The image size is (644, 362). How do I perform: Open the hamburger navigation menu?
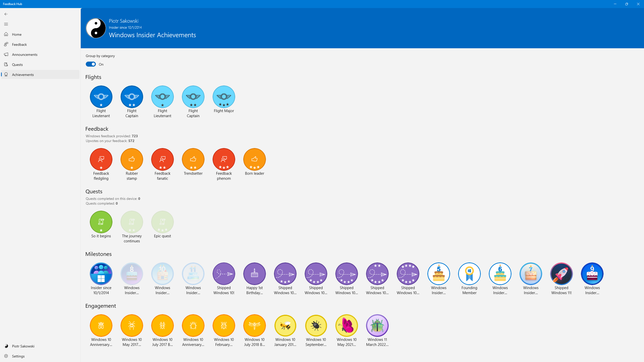tap(6, 24)
